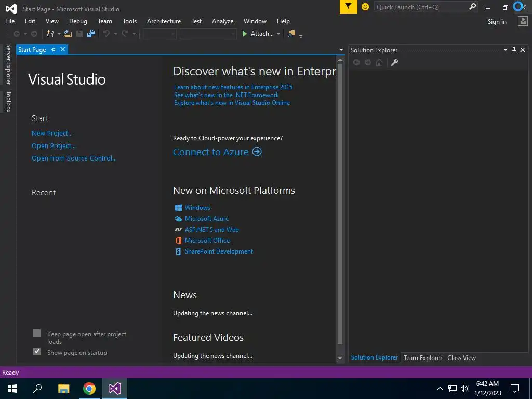Click the Solution Explorer Back icon

356,62
